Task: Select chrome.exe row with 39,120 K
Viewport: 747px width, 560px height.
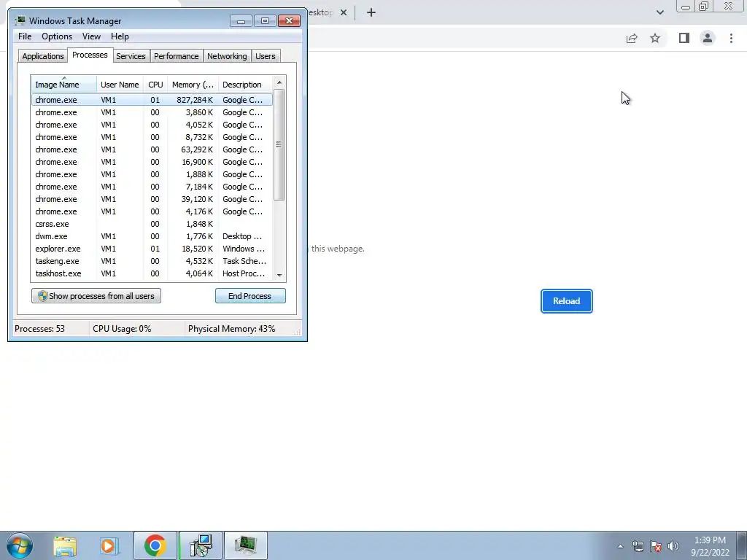Action: pyautogui.click(x=152, y=199)
